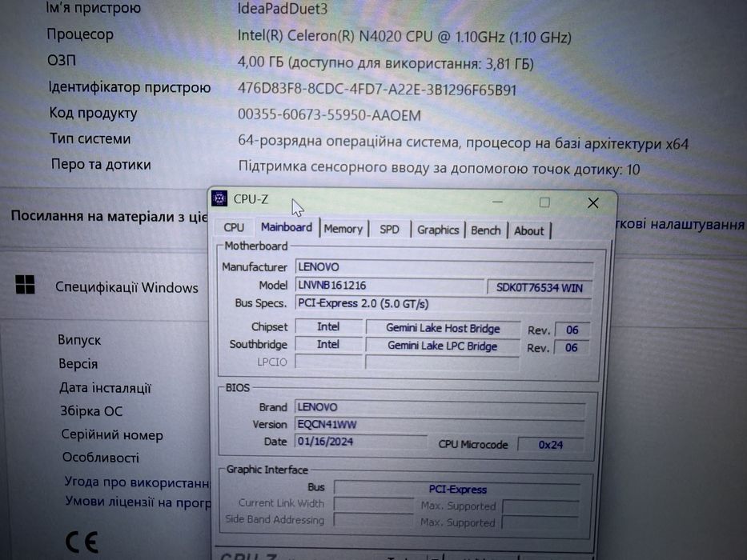Screen dimensions: 747x560
Task: Click the Серійний номер row label
Action: tap(112, 434)
